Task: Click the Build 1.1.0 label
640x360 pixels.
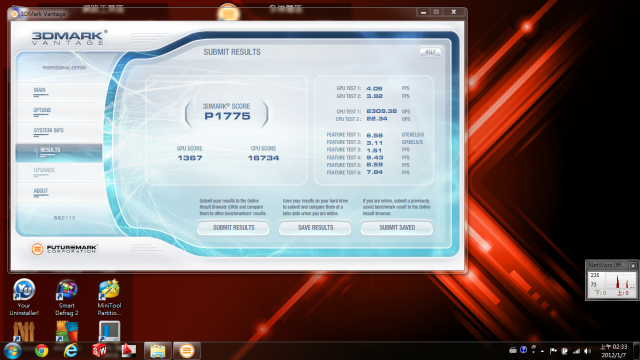Action: point(64,218)
